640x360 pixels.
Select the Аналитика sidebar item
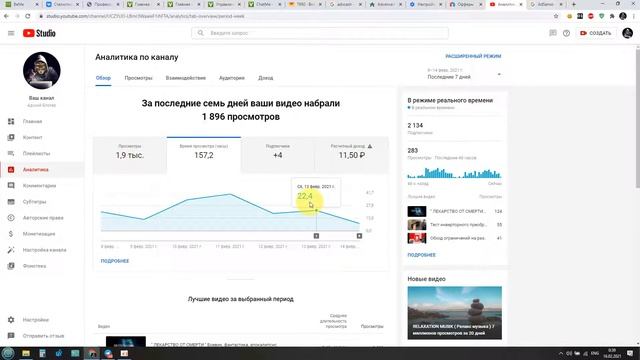pos(42,169)
